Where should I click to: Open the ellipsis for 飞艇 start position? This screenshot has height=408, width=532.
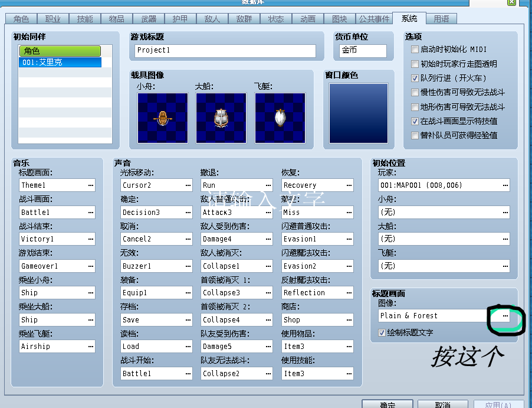coord(505,266)
